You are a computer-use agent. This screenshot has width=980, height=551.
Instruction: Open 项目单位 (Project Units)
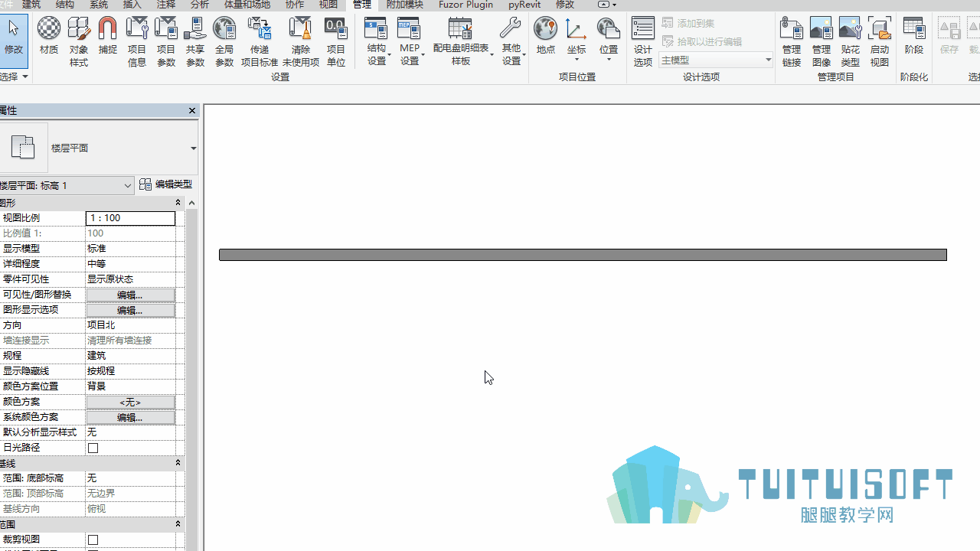[336, 41]
